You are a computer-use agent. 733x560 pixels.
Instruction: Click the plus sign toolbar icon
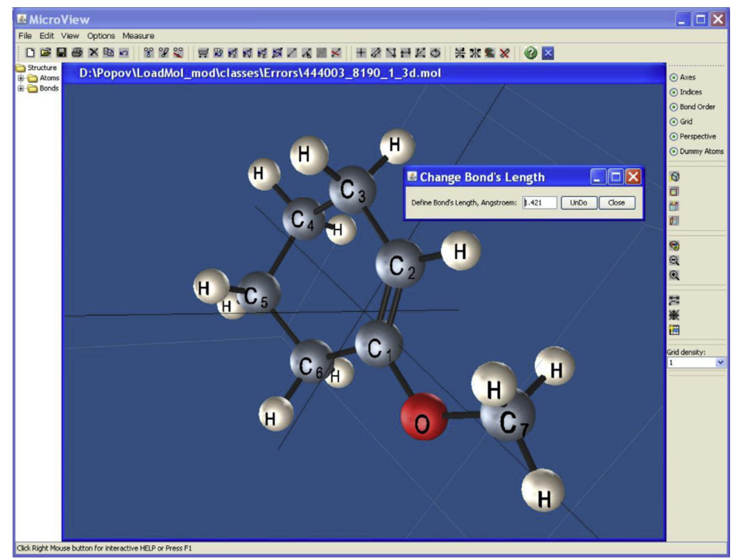click(x=361, y=53)
